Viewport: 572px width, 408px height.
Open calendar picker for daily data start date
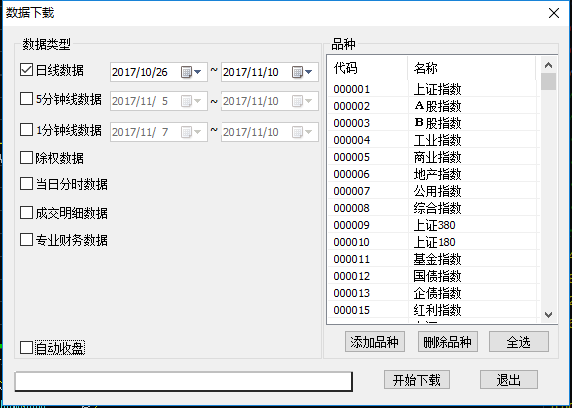tap(191, 72)
